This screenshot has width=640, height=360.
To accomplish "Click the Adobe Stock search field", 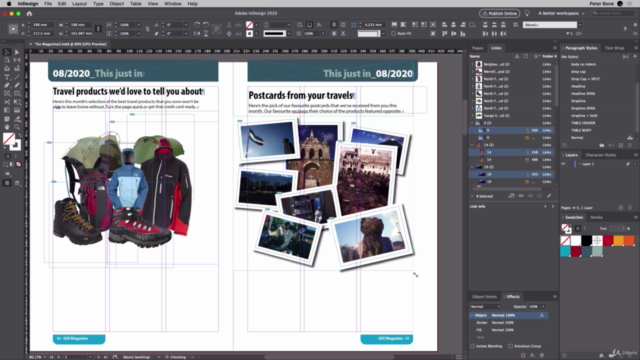I will click(x=614, y=13).
